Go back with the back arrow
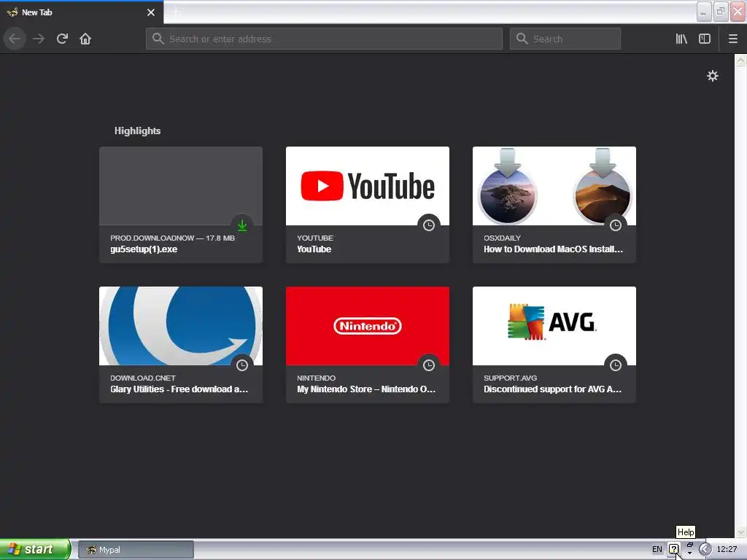Viewport: 747px width, 560px height. [x=15, y=39]
